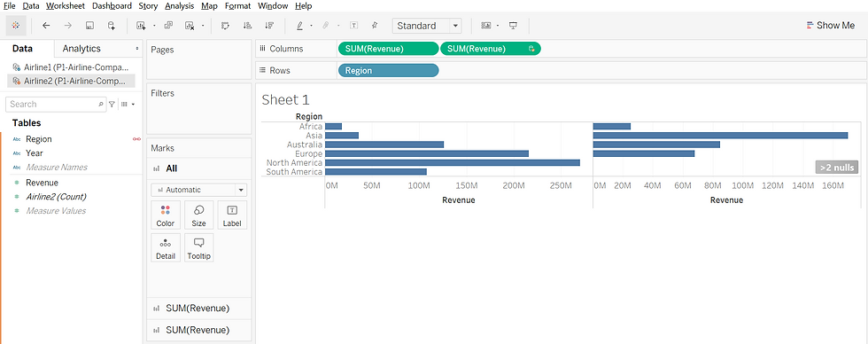Expand the All marks card
This screenshot has height=344, width=868.
coord(198,168)
